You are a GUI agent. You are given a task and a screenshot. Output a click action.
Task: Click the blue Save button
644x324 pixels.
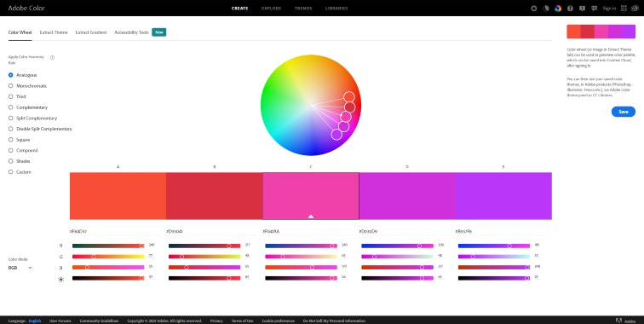point(623,112)
